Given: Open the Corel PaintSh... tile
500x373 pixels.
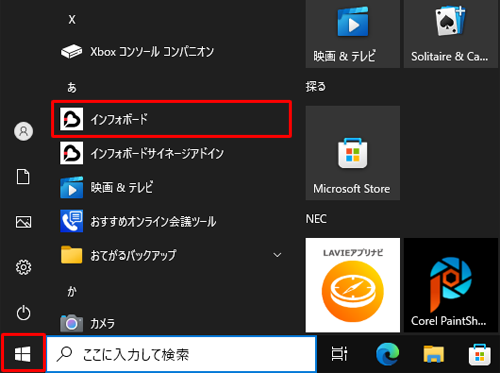Looking at the screenshot, I should click(x=451, y=285).
